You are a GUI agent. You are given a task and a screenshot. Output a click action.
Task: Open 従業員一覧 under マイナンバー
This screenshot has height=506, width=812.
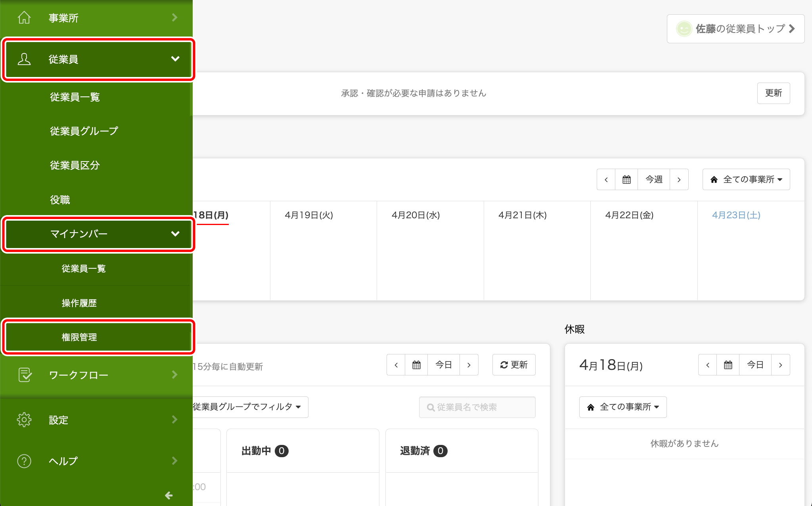coord(96,269)
